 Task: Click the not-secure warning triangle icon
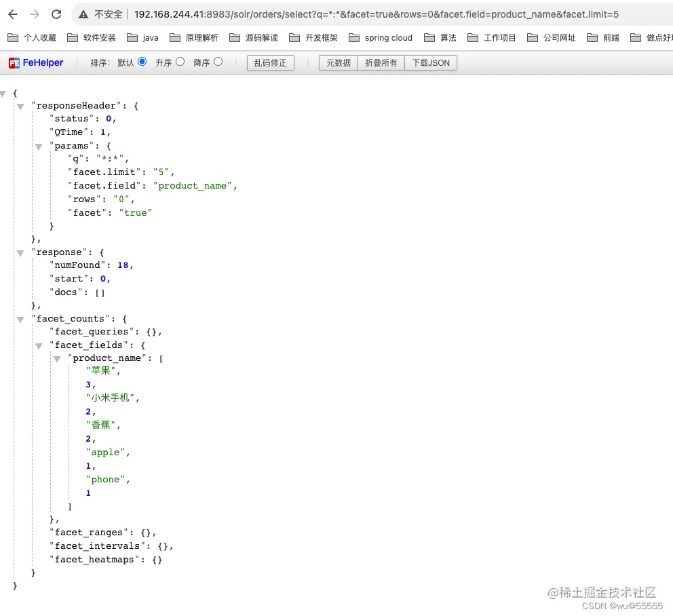point(83,15)
